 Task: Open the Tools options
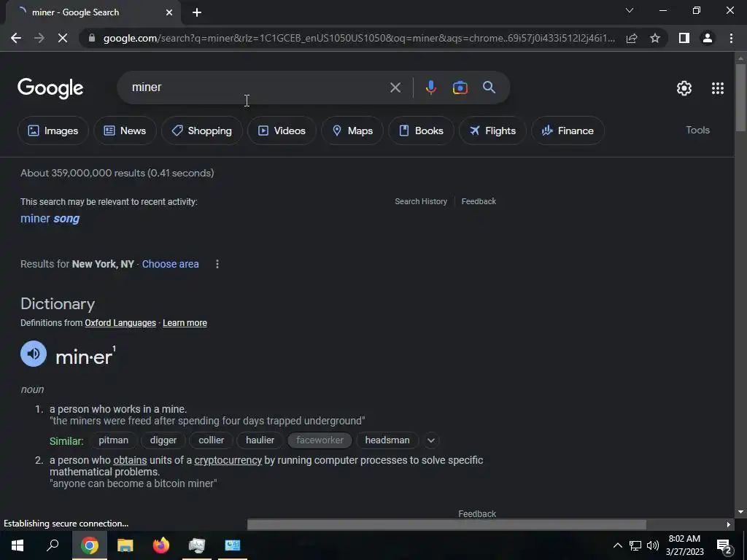point(697,130)
